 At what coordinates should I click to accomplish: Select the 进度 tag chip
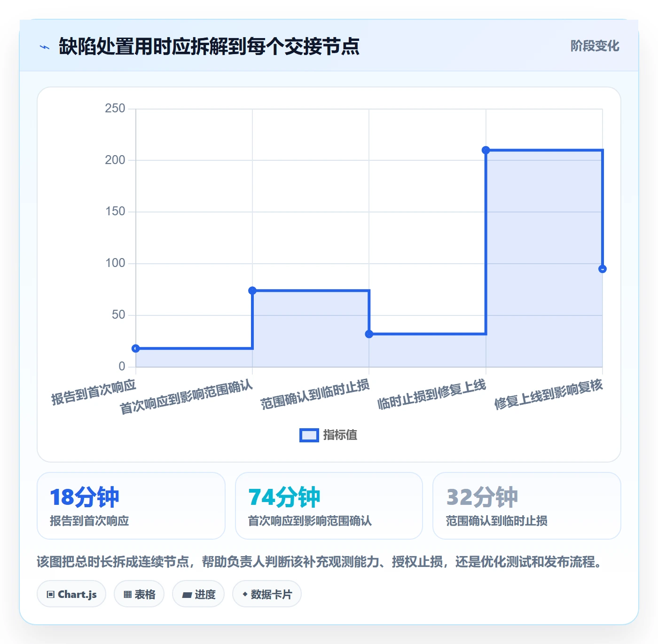(198, 594)
